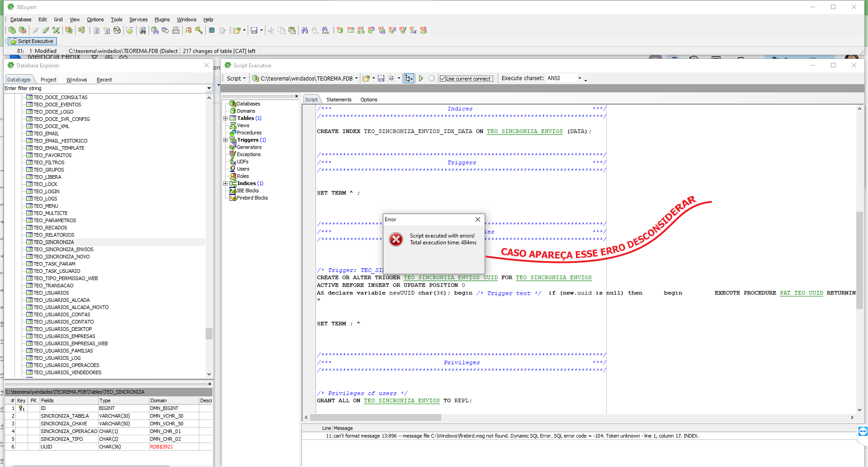Close the script explorer tree pane
This screenshot has height=467, width=868.
pos(297,96)
